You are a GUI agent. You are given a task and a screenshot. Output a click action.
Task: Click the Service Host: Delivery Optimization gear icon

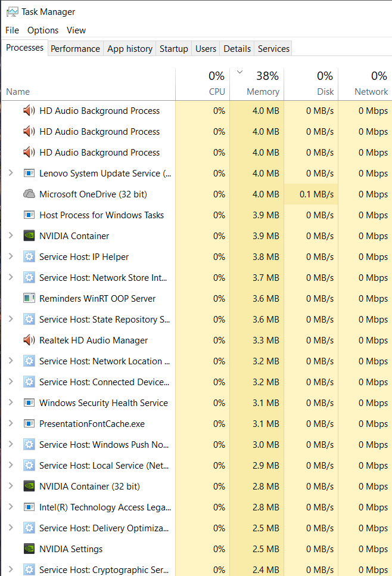point(29,528)
